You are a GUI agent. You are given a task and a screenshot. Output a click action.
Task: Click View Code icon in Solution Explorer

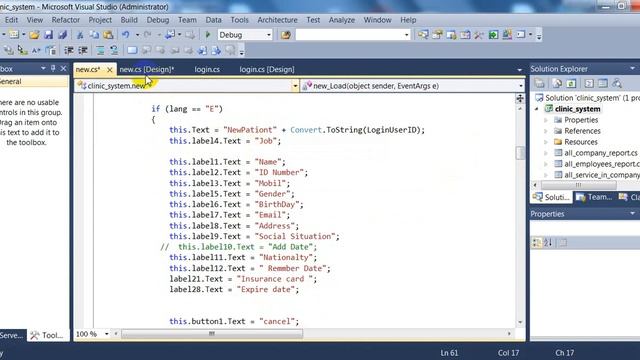point(589,83)
